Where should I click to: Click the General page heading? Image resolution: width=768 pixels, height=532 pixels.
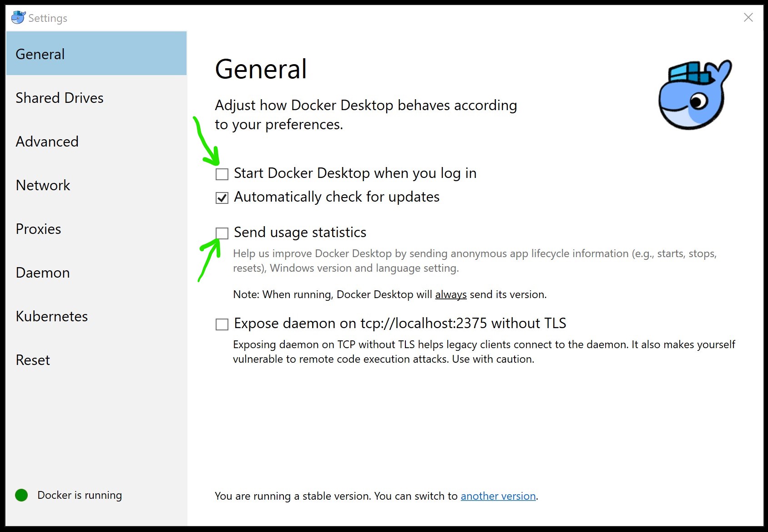[261, 69]
